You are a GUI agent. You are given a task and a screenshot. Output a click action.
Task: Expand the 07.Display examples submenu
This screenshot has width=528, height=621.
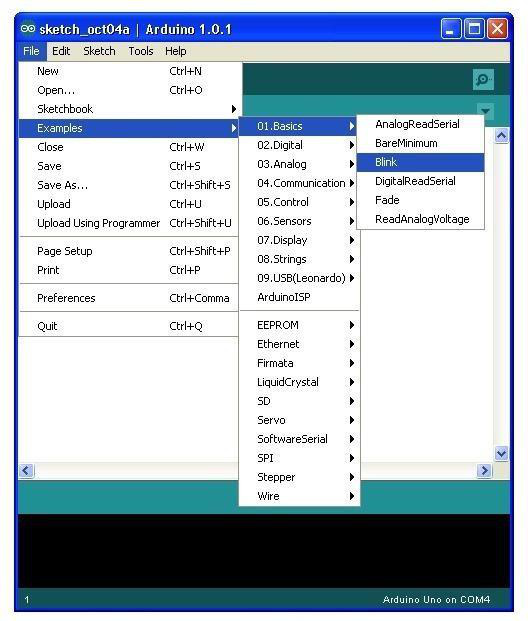[299, 240]
